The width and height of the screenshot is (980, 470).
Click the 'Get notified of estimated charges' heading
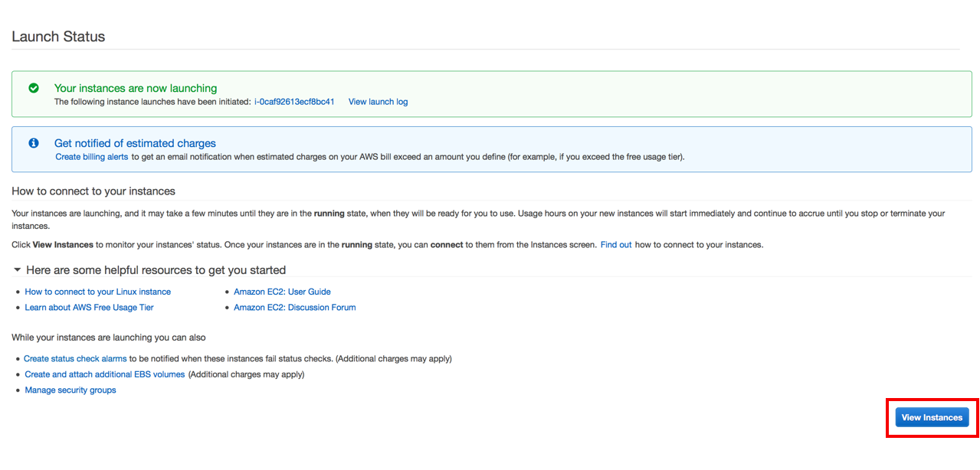pyautogui.click(x=135, y=143)
